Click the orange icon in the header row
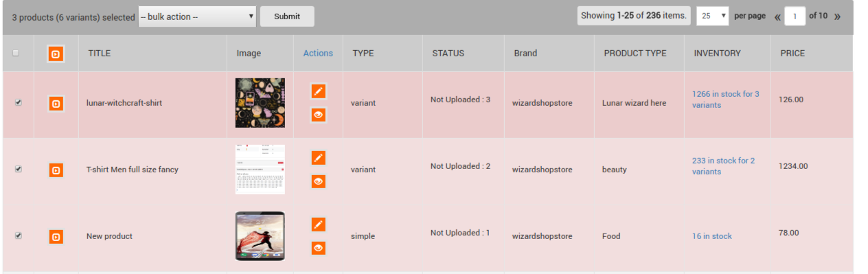The width and height of the screenshot is (868, 274). [56, 54]
